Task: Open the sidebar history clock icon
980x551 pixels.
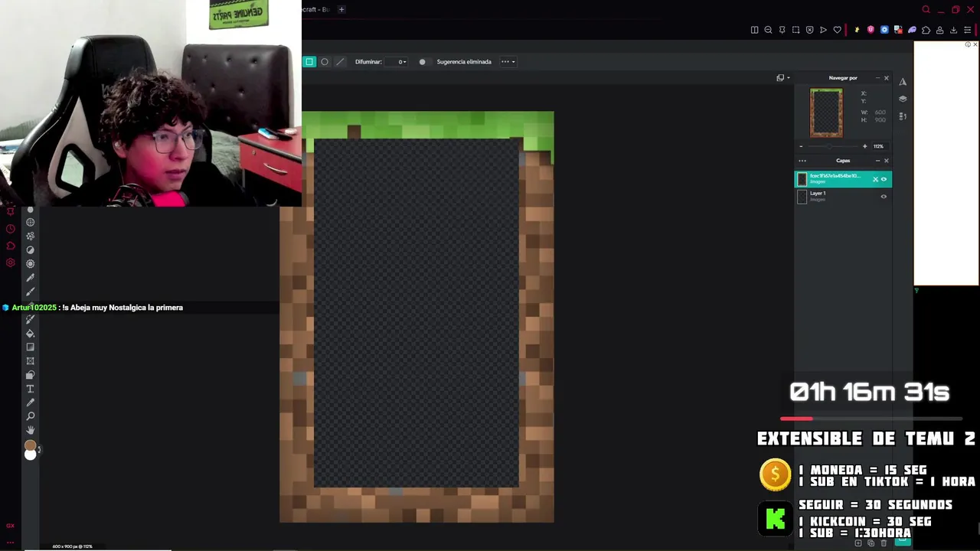Action: [x=10, y=229]
